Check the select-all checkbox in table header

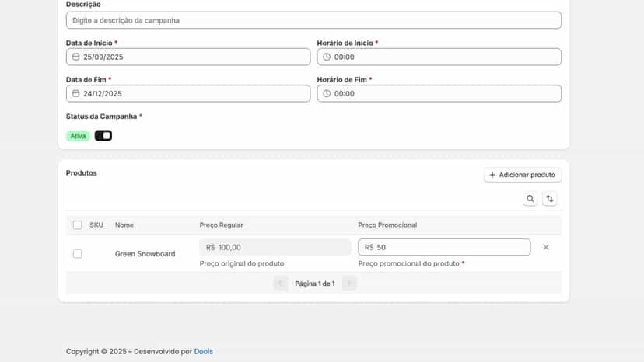coord(77,225)
